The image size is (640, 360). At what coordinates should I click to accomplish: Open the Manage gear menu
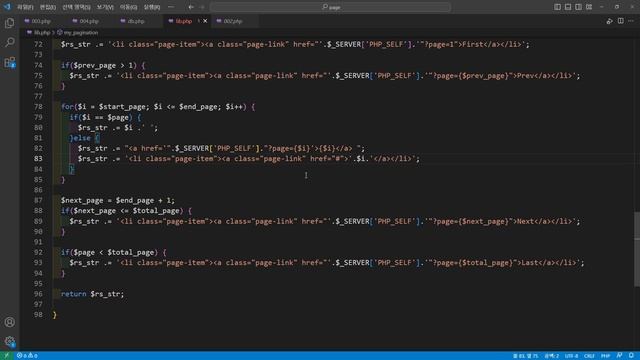pos(9,341)
